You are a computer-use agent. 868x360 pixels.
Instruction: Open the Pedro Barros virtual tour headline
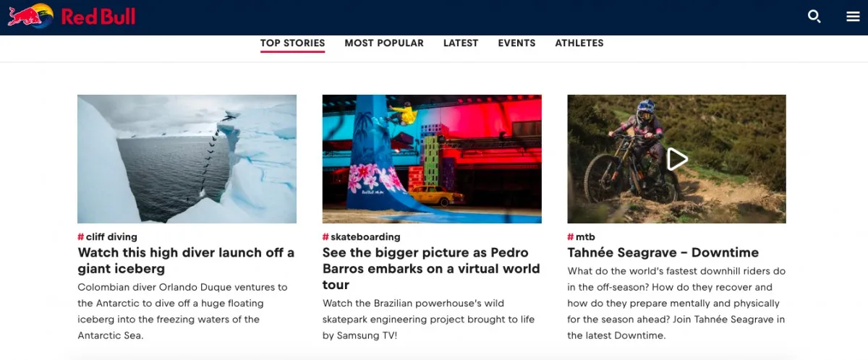431,268
